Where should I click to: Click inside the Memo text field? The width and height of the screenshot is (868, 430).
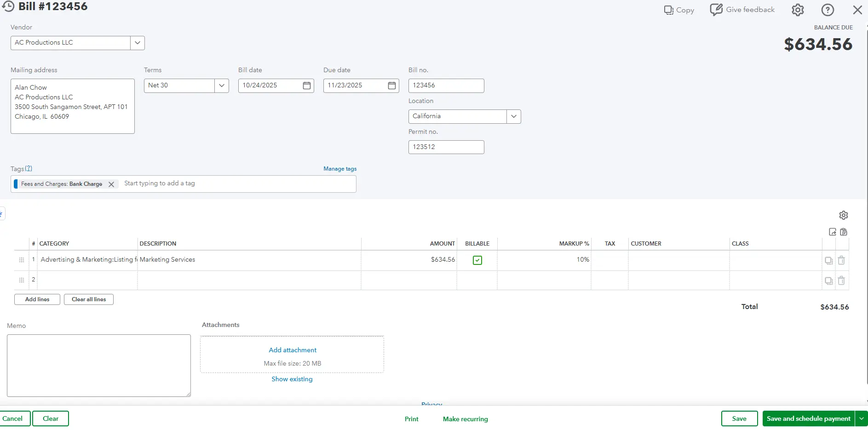point(98,366)
